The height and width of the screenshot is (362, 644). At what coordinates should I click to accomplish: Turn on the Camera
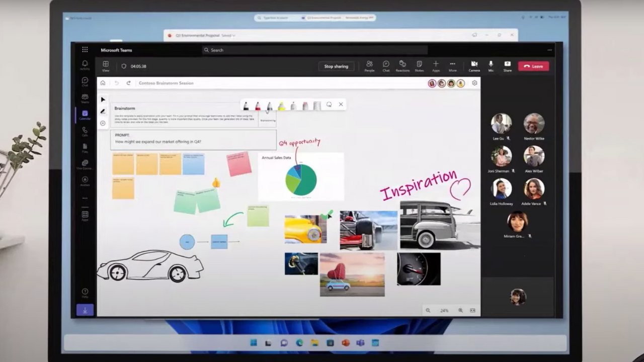pos(474,66)
